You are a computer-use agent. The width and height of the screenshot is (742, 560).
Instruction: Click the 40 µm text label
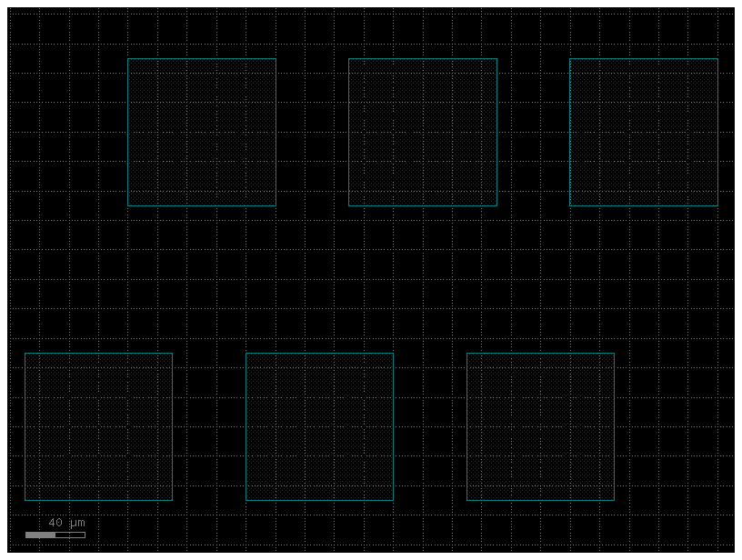point(66,523)
